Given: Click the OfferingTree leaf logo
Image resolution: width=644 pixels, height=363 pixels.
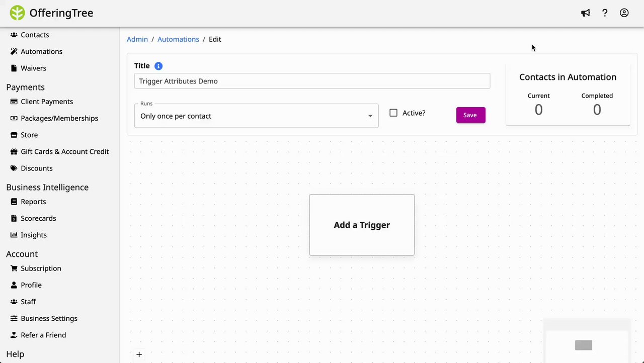Looking at the screenshot, I should pyautogui.click(x=17, y=13).
